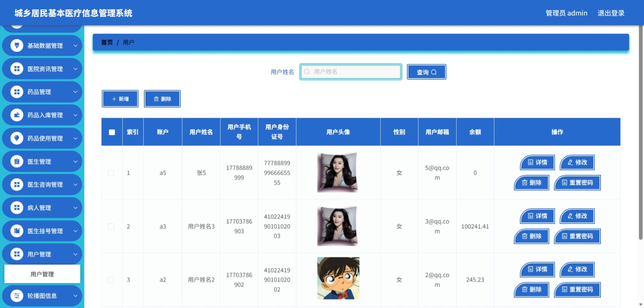Click the cartoon avatar of 用户姓名2
644x308 pixels.
(338, 278)
